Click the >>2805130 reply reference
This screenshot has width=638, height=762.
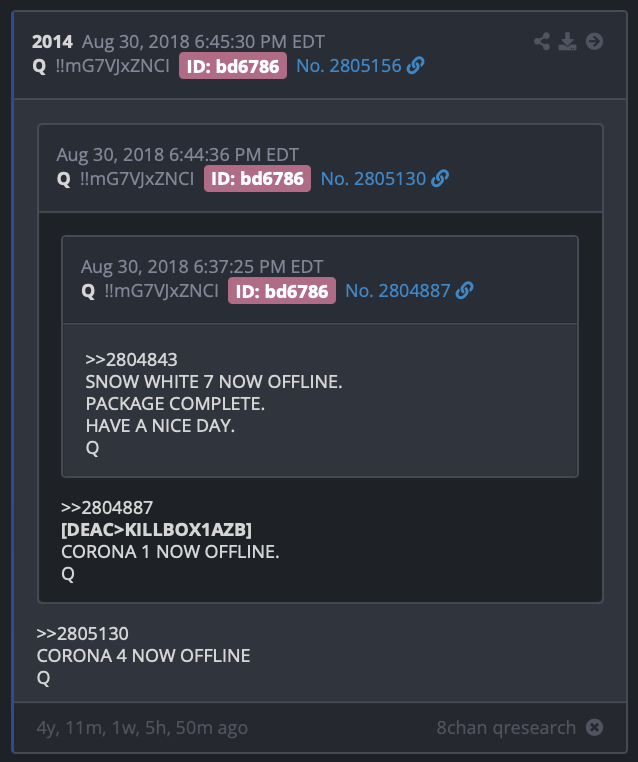coord(83,634)
